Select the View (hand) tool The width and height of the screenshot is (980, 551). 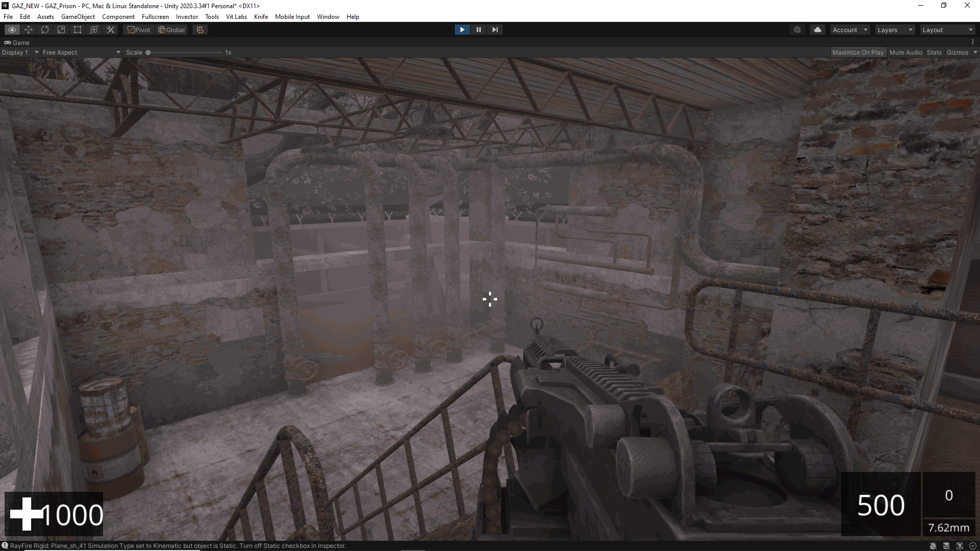click(x=12, y=30)
